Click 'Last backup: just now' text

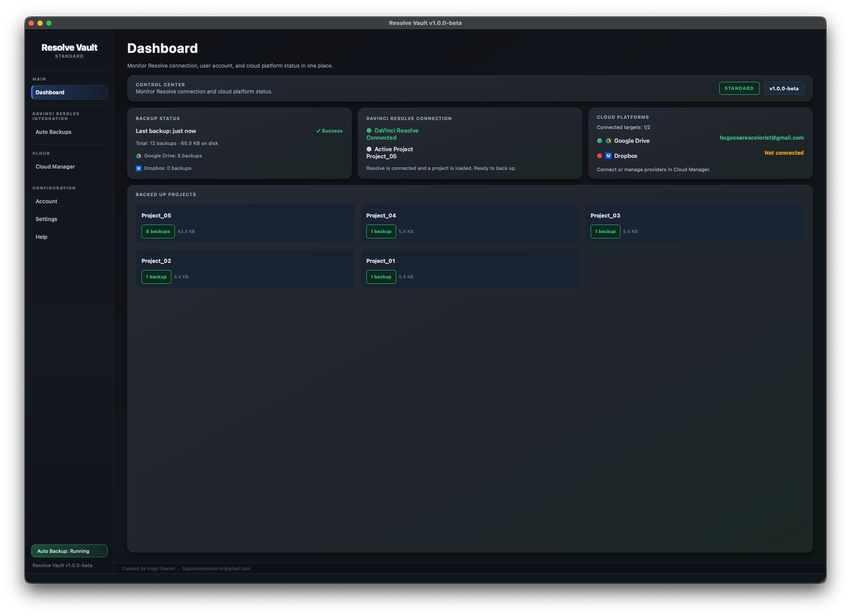click(x=166, y=131)
